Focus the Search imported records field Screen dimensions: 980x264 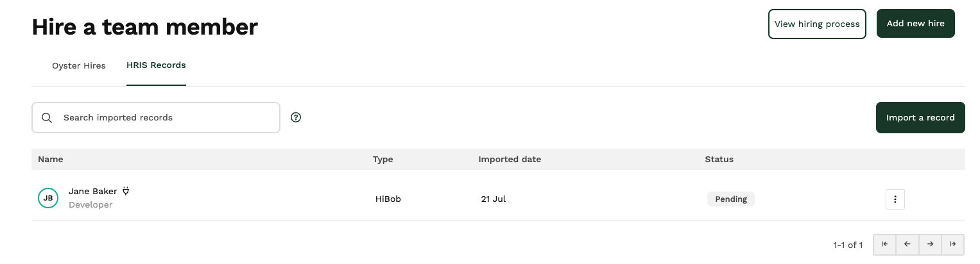pos(156,118)
